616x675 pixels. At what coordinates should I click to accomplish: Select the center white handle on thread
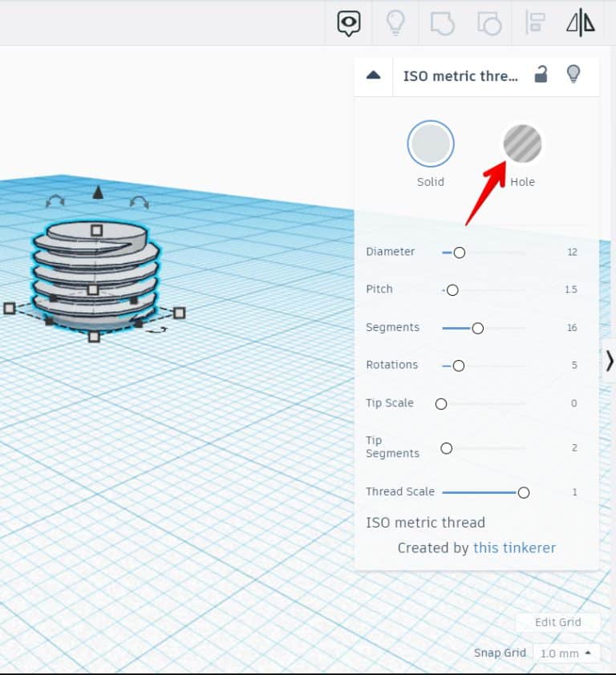tap(92, 290)
